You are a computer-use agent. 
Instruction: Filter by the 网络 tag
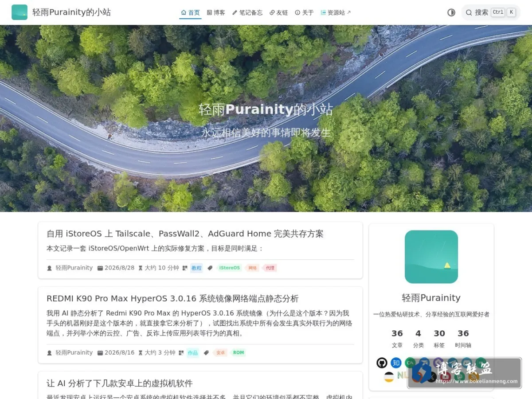(x=252, y=268)
